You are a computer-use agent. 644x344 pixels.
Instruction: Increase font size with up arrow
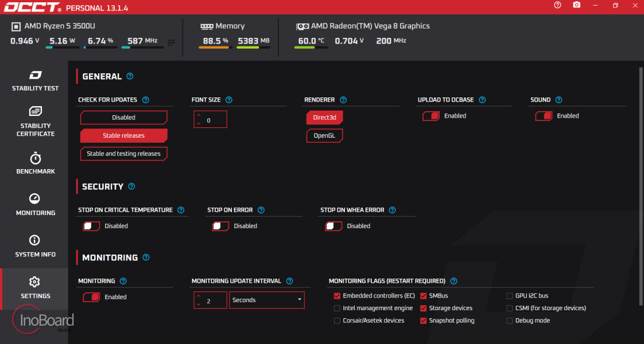(199, 116)
